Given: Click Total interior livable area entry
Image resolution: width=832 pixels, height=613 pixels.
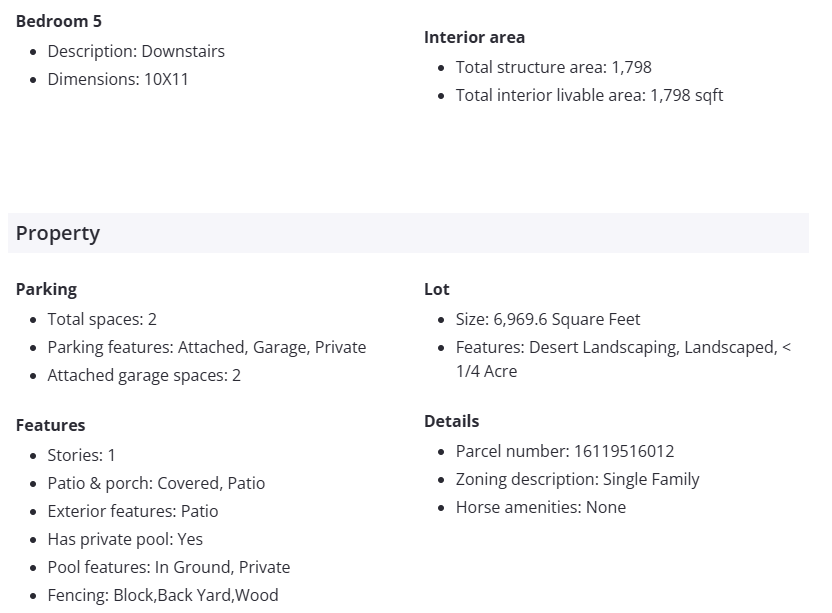Looking at the screenshot, I should 589,95.
